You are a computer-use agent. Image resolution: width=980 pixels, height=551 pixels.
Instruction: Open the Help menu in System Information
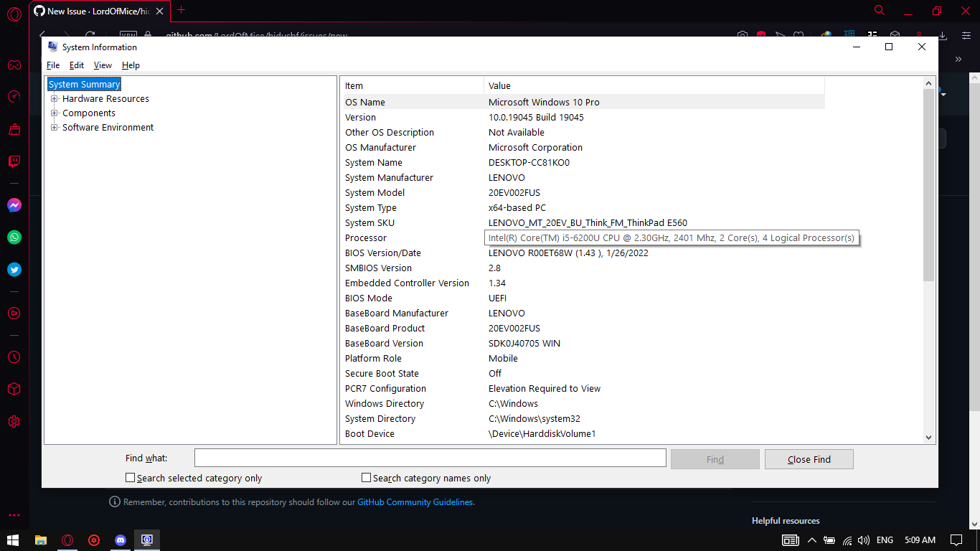(x=131, y=65)
